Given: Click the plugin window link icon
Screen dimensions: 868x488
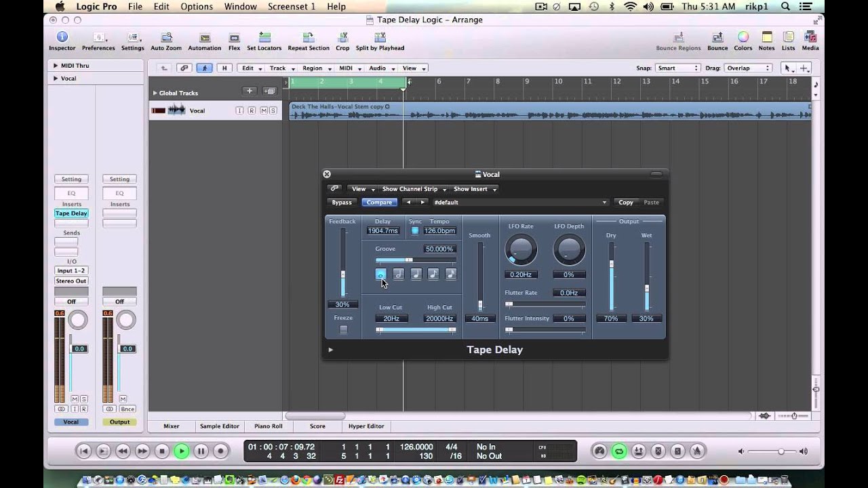Looking at the screenshot, I should click(334, 188).
